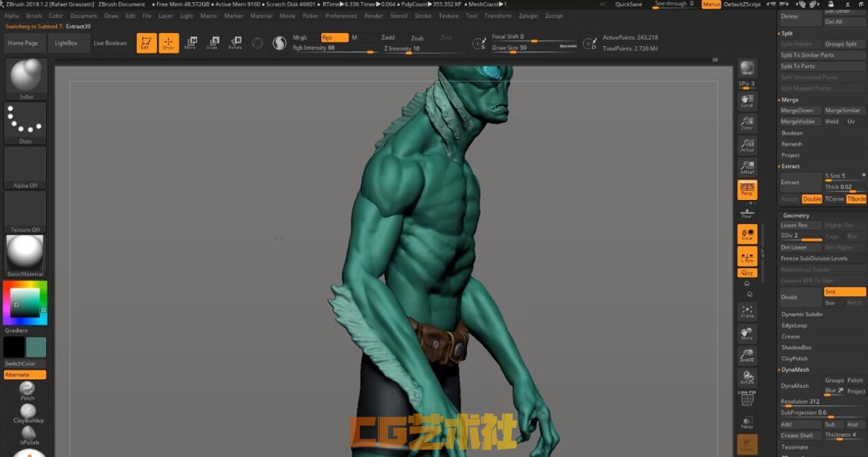
Task: Adjust the DynaMesh Resolution slider
Action: point(823,402)
